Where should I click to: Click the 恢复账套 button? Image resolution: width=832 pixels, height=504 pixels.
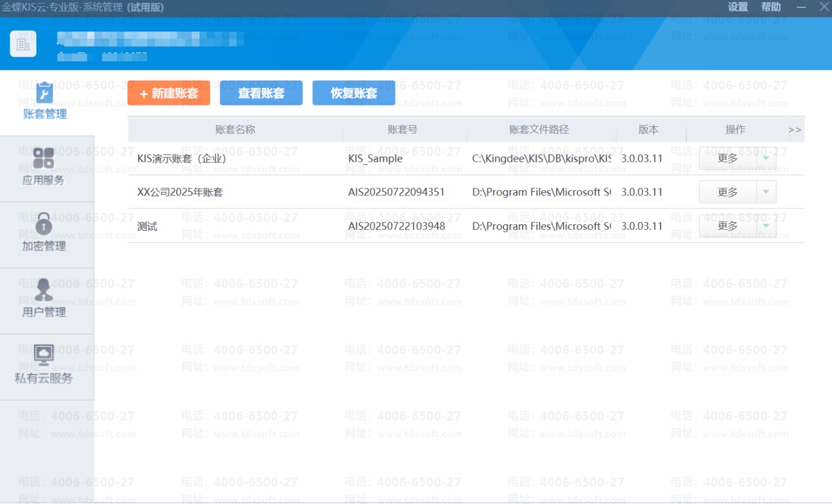click(x=354, y=93)
